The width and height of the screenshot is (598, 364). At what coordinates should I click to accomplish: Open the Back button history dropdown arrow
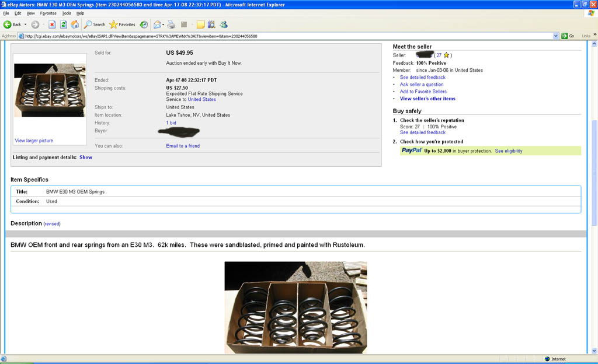coord(26,24)
